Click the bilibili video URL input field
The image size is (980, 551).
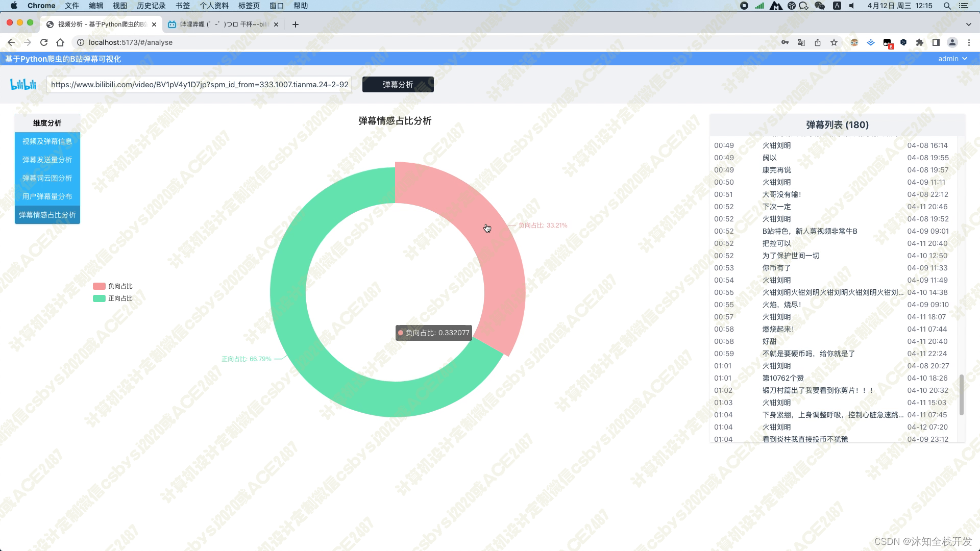click(x=199, y=84)
